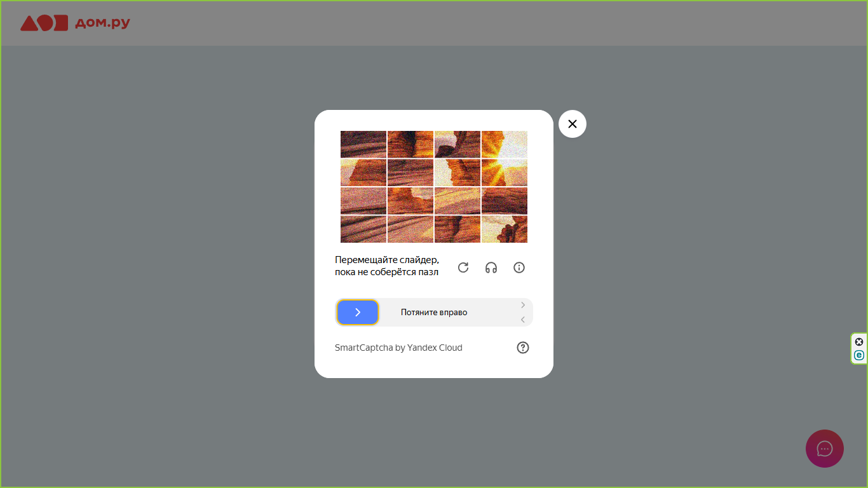Click the small left chevron on slider track

pyautogui.click(x=523, y=320)
